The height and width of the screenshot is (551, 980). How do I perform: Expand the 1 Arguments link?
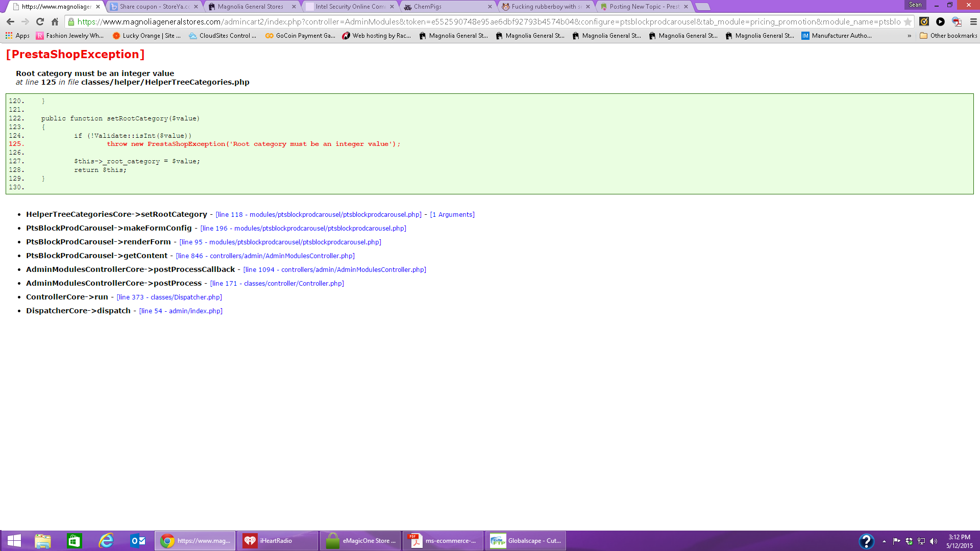coord(452,215)
